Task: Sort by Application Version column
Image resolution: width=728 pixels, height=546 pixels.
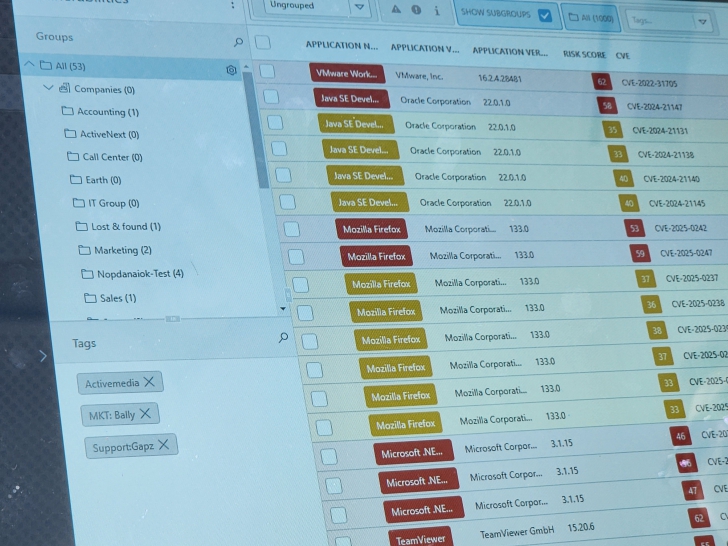Action: click(x=510, y=52)
